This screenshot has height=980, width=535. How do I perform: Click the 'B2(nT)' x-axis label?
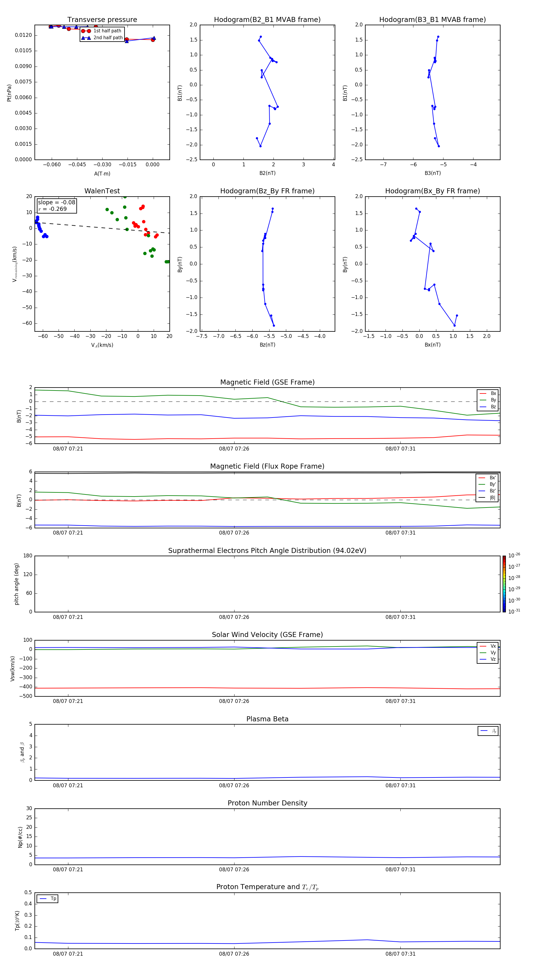tap(267, 173)
